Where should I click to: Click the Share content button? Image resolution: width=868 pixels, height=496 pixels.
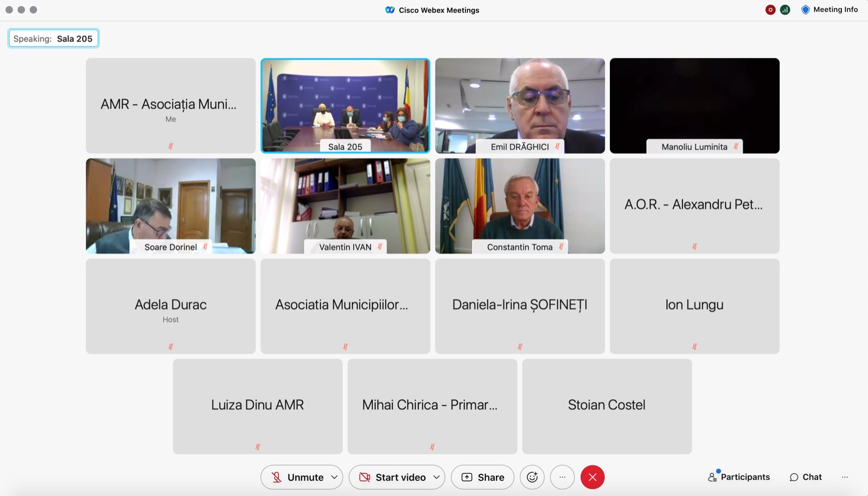coord(482,477)
